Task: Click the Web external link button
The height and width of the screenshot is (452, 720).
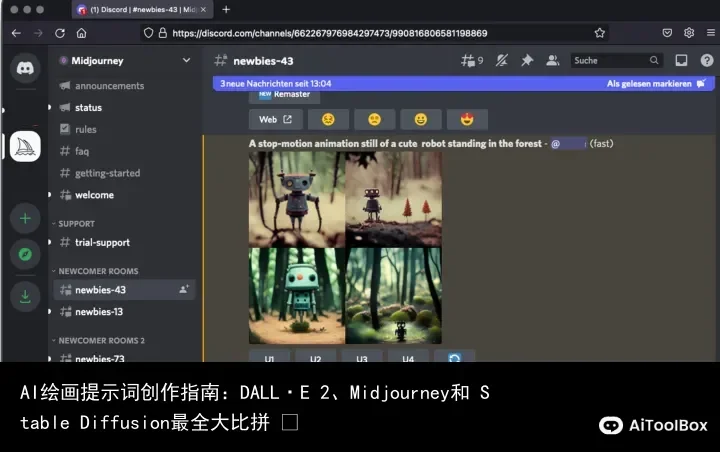Action: [276, 119]
